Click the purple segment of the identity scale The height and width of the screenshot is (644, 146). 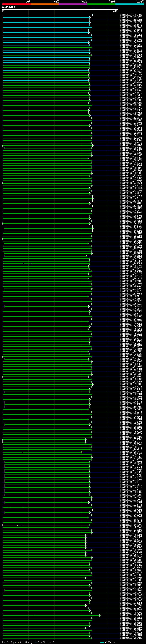pos(73,4)
